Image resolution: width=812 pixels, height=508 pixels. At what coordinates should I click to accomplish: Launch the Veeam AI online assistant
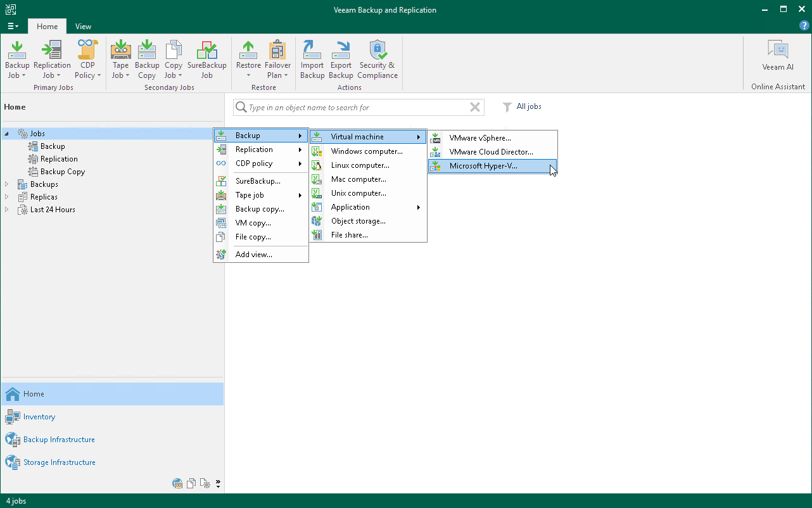click(x=777, y=56)
